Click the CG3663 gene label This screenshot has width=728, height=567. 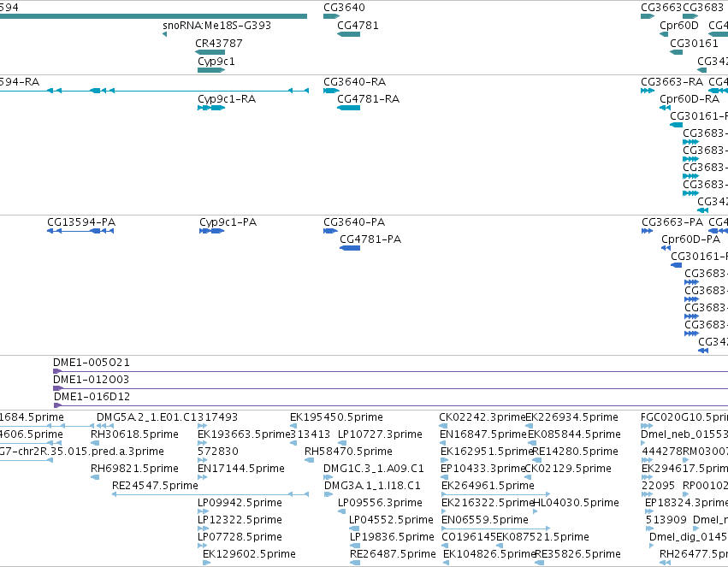click(x=661, y=8)
